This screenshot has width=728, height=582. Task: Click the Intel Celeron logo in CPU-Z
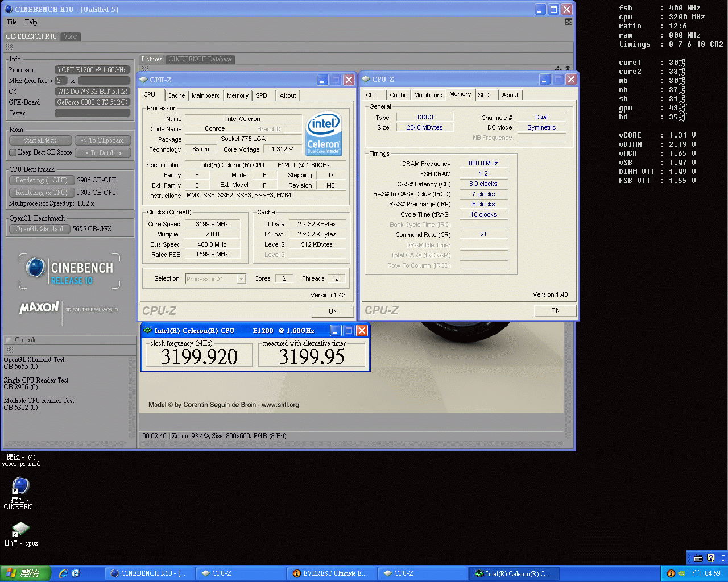324,134
